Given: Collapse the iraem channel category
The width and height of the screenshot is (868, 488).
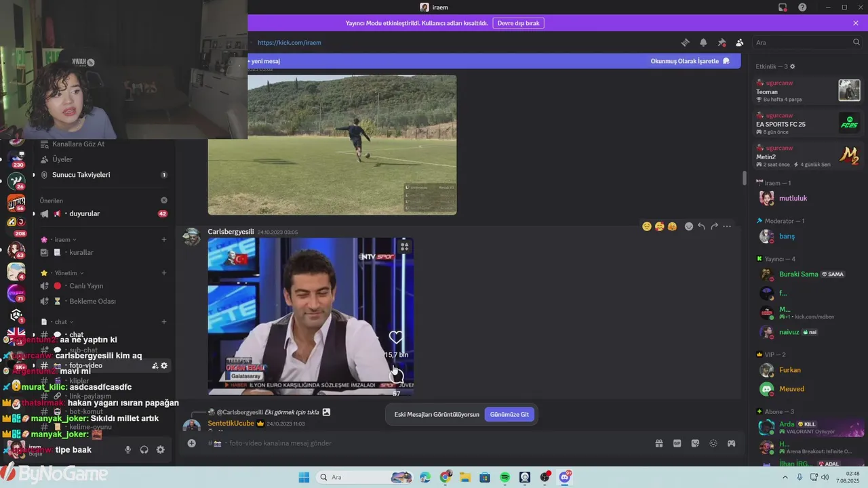Looking at the screenshot, I should (x=62, y=240).
